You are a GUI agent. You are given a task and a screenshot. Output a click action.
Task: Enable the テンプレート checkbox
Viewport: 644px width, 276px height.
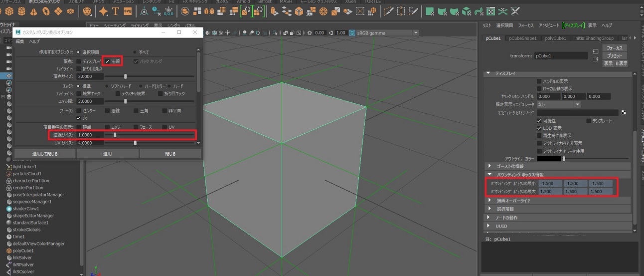(589, 121)
